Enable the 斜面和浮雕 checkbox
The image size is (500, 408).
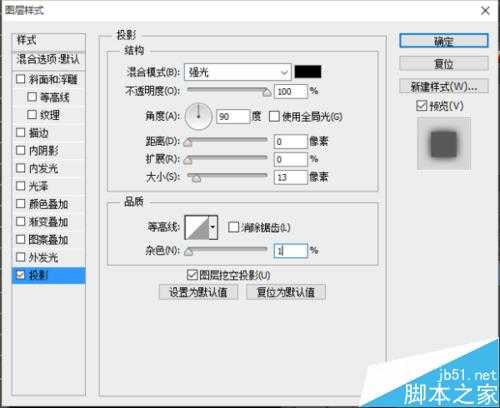point(21,79)
